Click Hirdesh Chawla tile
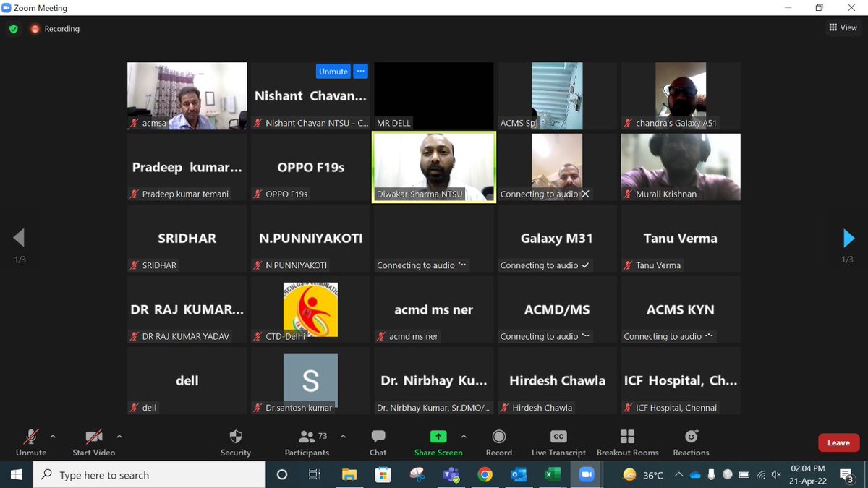This screenshot has height=488, width=868. pos(557,380)
